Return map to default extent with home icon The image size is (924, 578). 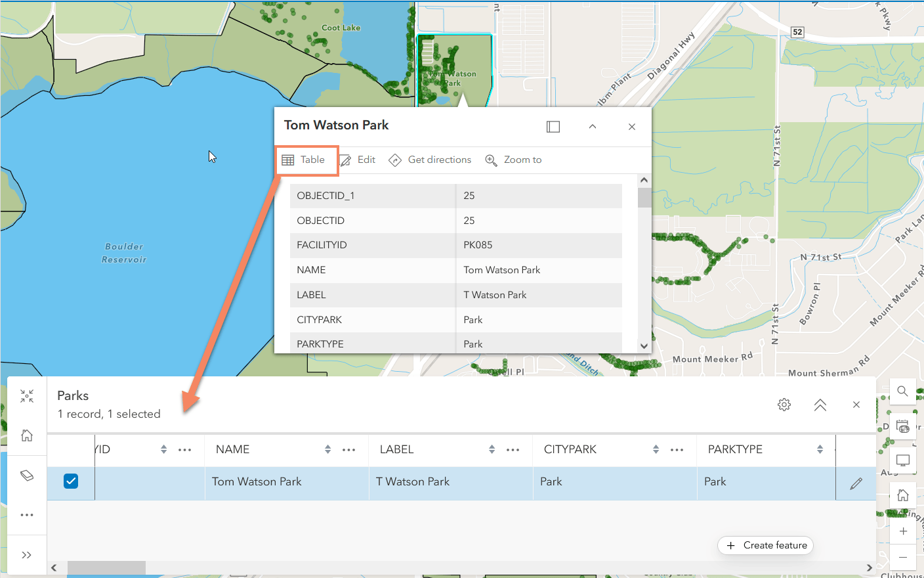(x=902, y=494)
